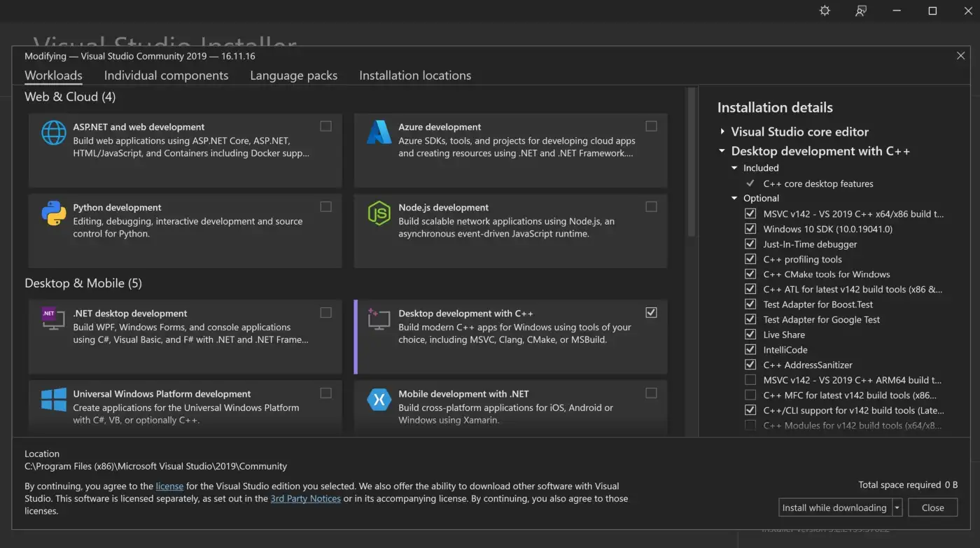Check MSVC v142 ARM64 build tools option
The height and width of the screenshot is (548, 980).
click(x=750, y=380)
